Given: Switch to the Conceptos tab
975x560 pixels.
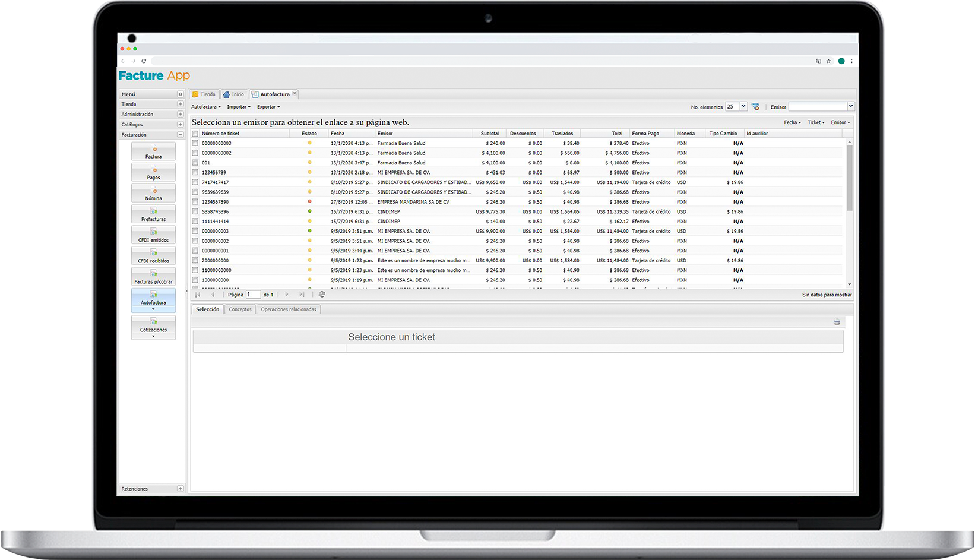Looking at the screenshot, I should (x=240, y=309).
